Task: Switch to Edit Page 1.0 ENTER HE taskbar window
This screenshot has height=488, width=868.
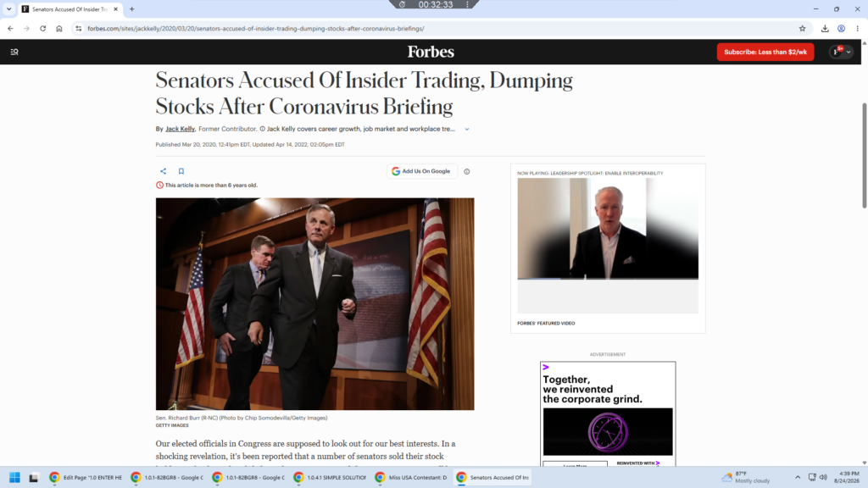Action: click(86, 478)
